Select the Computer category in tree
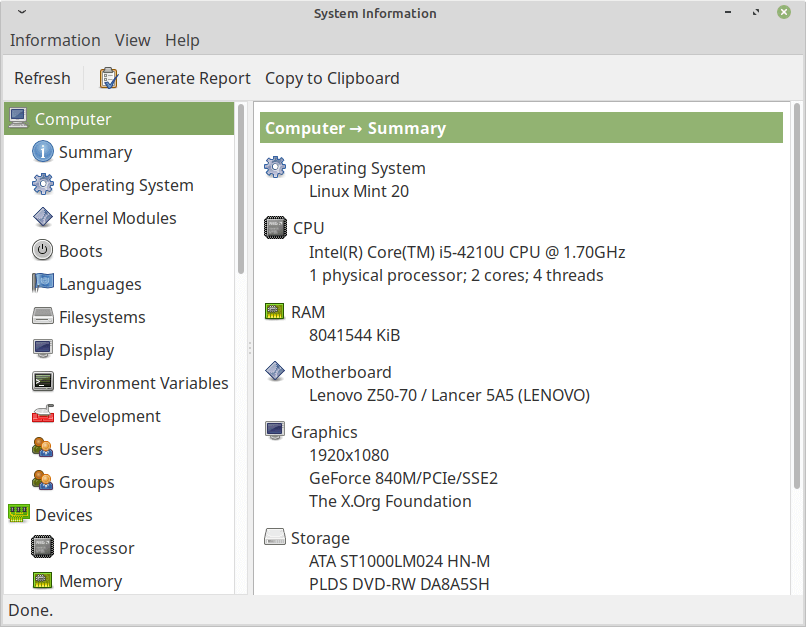Screen dimensions: 806x627 pos(73,119)
